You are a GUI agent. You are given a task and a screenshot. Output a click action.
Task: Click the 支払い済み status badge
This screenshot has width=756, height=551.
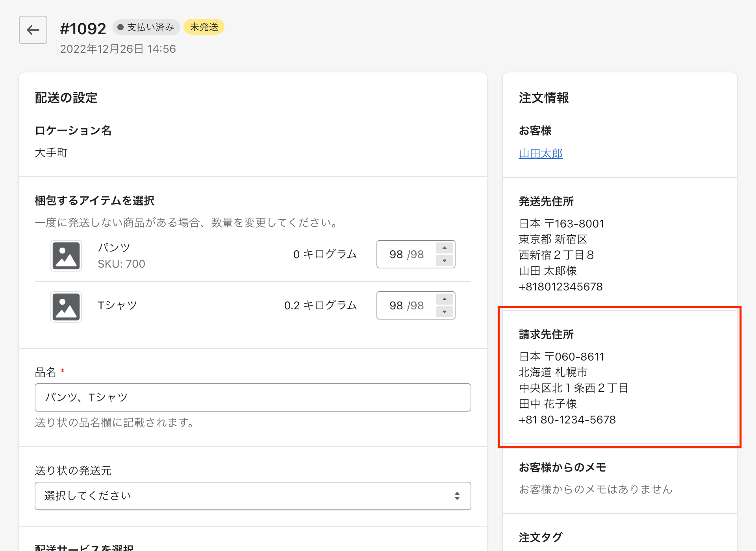(x=146, y=27)
